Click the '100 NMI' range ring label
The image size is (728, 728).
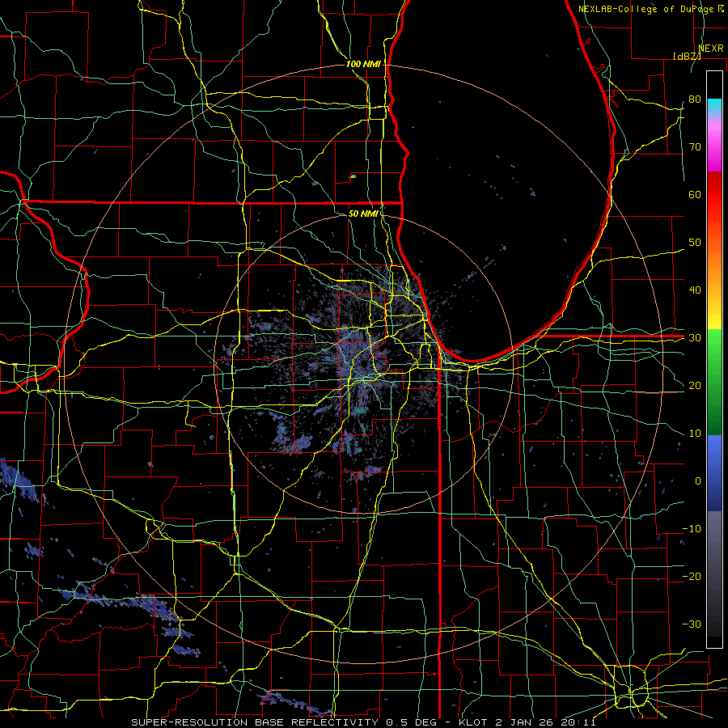coord(363,64)
